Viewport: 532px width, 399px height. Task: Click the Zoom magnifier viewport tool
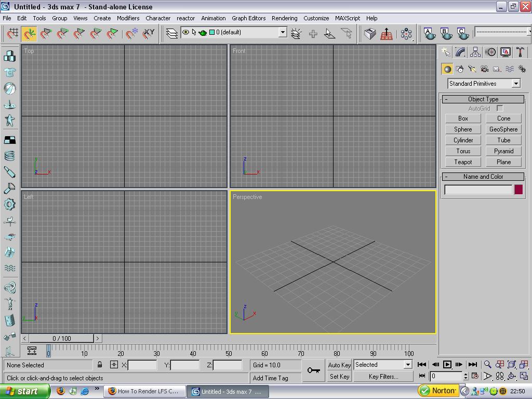[x=487, y=364]
